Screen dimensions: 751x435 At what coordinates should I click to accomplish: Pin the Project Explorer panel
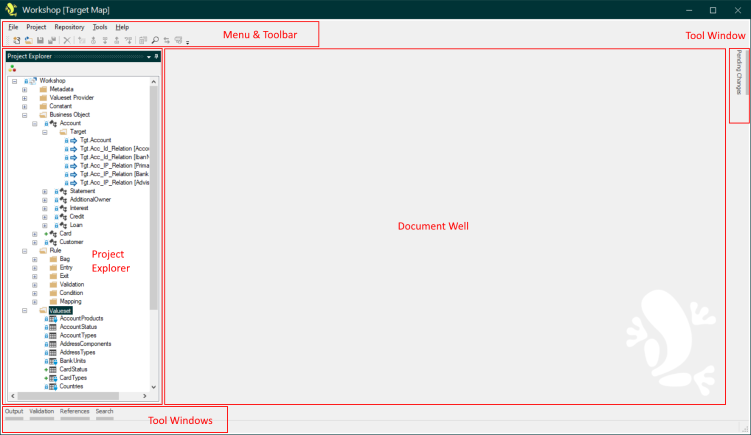[156, 57]
